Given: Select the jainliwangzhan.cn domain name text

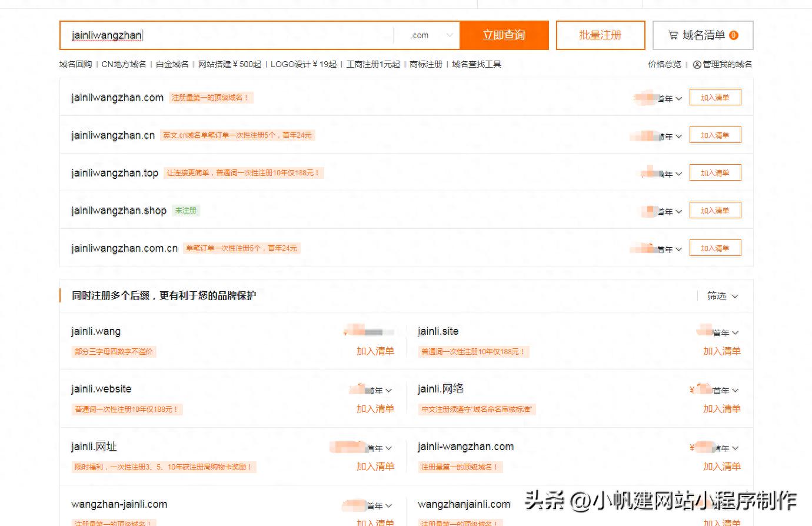Looking at the screenshot, I should 113,135.
